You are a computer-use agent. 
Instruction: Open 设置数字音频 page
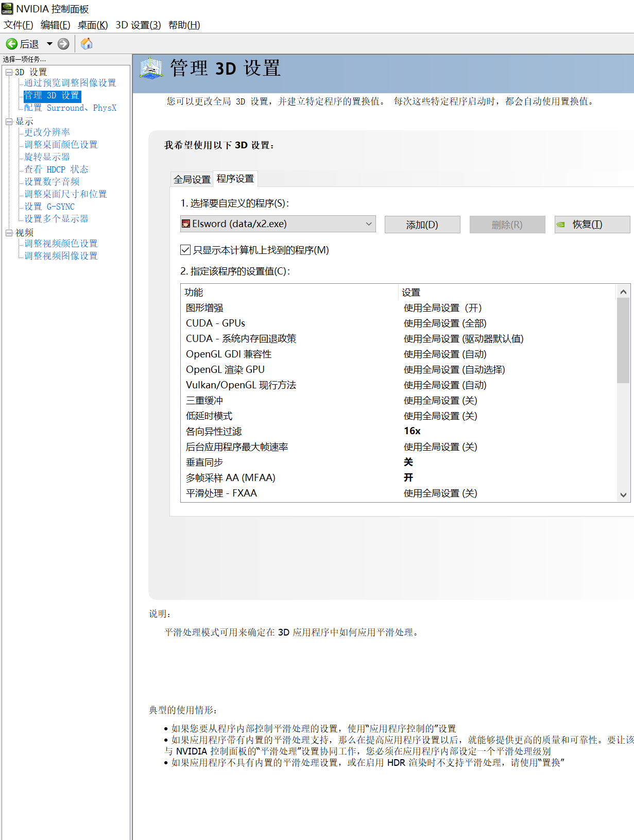pos(52,182)
